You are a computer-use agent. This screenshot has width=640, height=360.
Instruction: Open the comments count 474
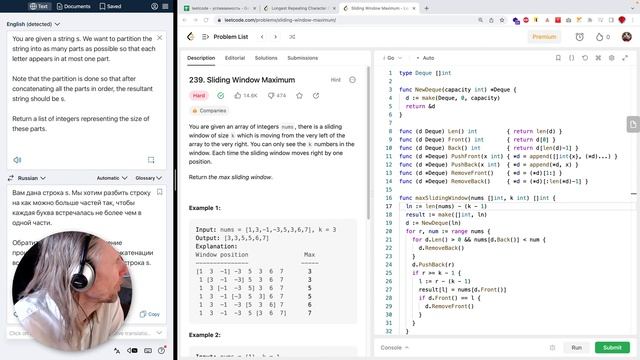pos(277,96)
